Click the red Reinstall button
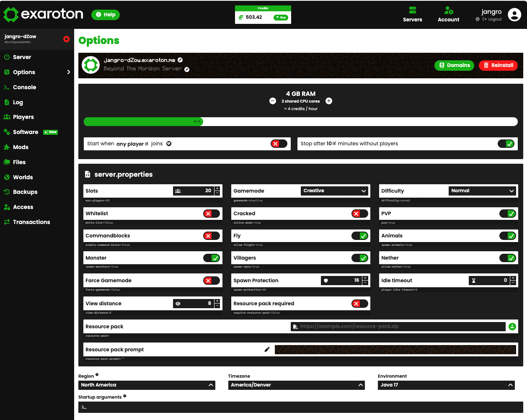This screenshot has height=420, width=527. point(499,65)
